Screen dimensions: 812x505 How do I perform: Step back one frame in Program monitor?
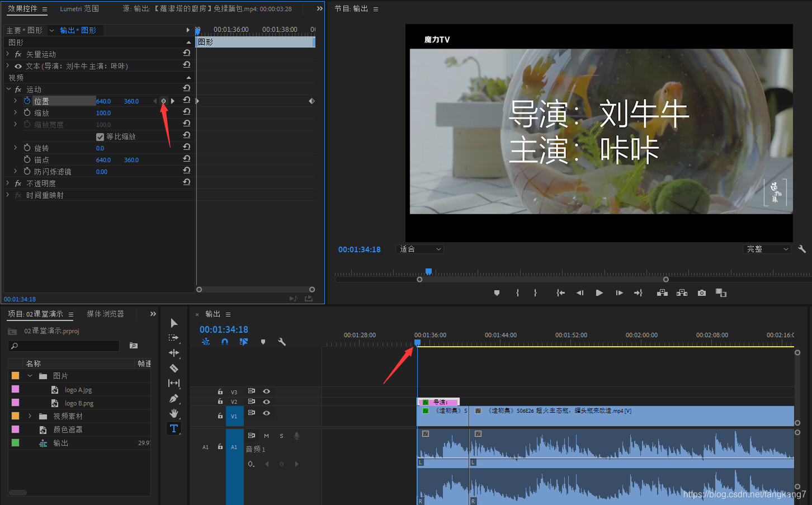pyautogui.click(x=580, y=292)
